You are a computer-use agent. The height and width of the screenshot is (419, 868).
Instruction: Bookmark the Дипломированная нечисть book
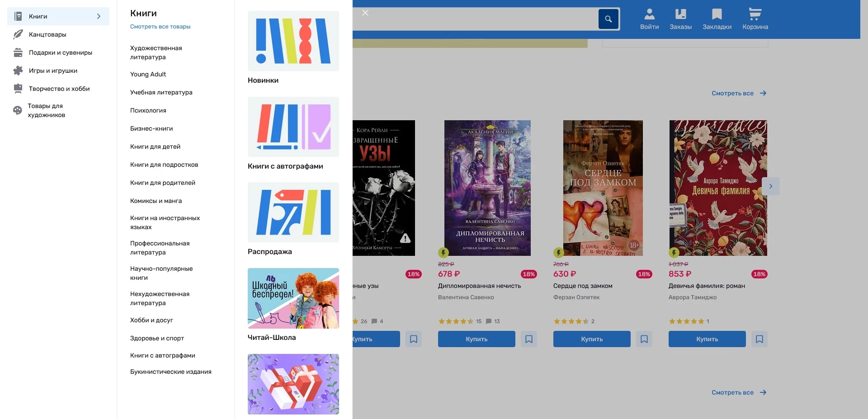[529, 339]
